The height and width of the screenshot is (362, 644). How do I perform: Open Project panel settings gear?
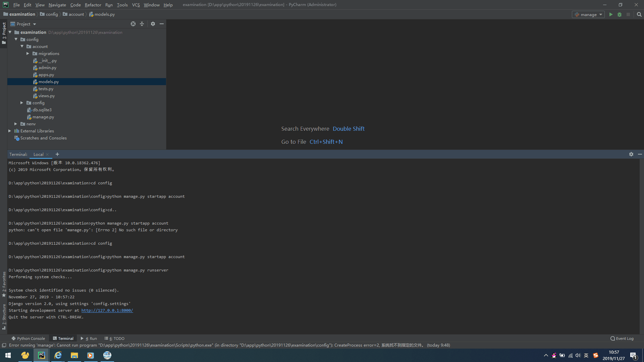click(153, 24)
